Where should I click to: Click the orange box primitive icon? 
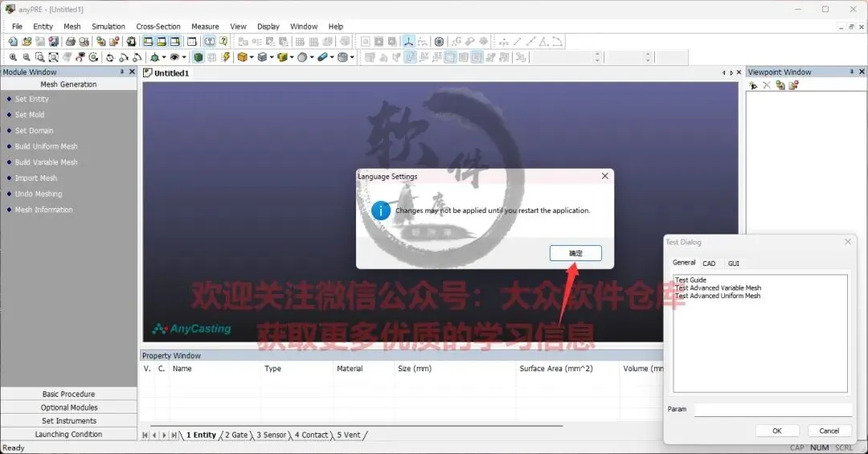pyautogui.click(x=243, y=57)
